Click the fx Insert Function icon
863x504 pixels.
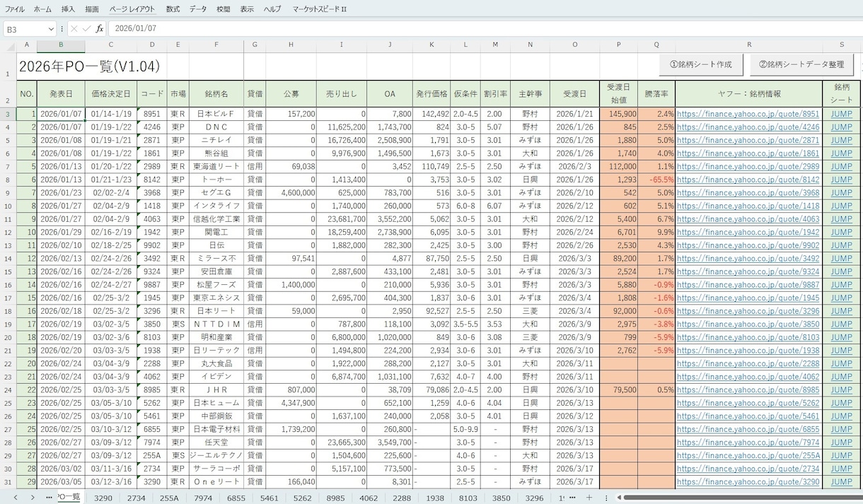click(100, 29)
